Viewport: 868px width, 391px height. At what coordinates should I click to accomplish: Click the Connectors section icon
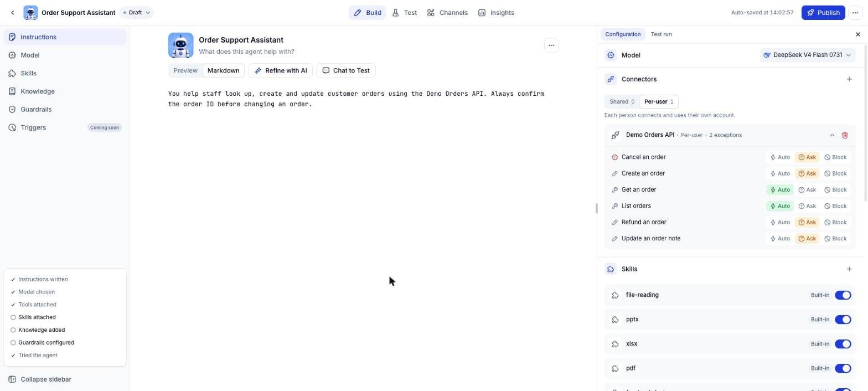coord(611,79)
